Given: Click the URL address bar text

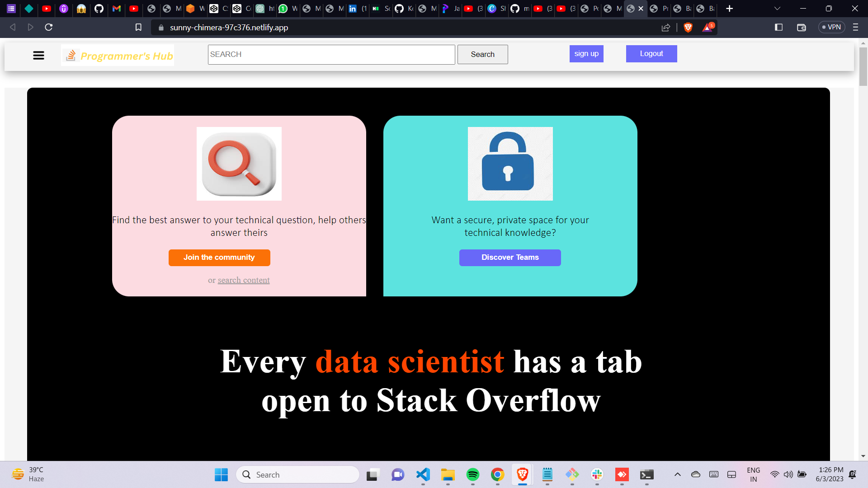Looking at the screenshot, I should pyautogui.click(x=229, y=28).
